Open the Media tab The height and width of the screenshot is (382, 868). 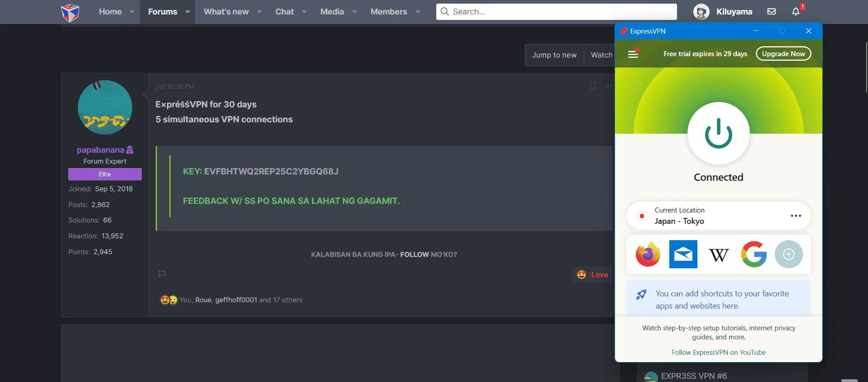tap(332, 12)
